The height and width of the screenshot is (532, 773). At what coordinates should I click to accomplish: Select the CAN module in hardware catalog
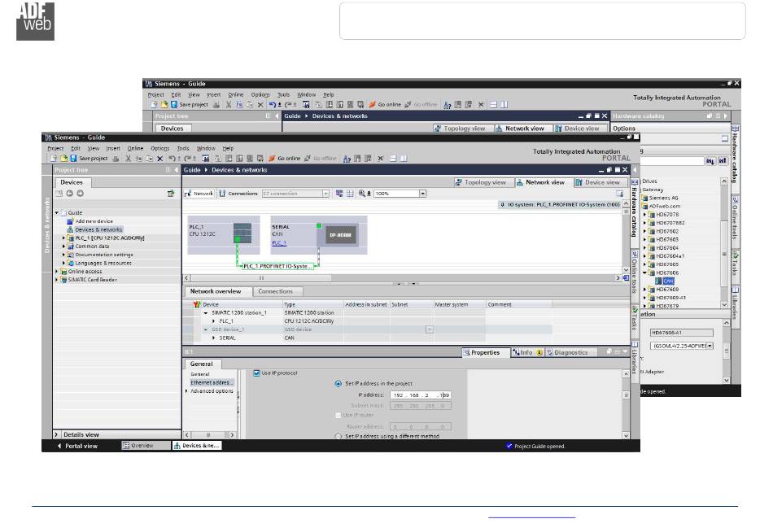pyautogui.click(x=668, y=281)
